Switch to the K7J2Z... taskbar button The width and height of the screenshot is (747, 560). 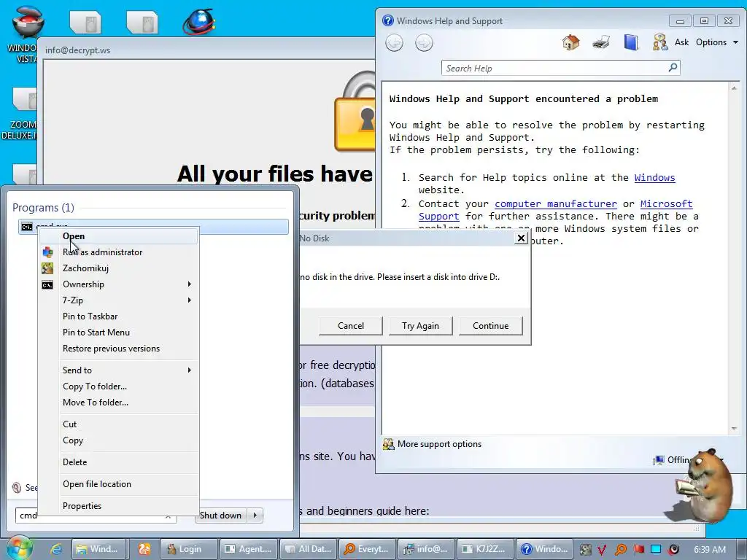tap(485, 549)
